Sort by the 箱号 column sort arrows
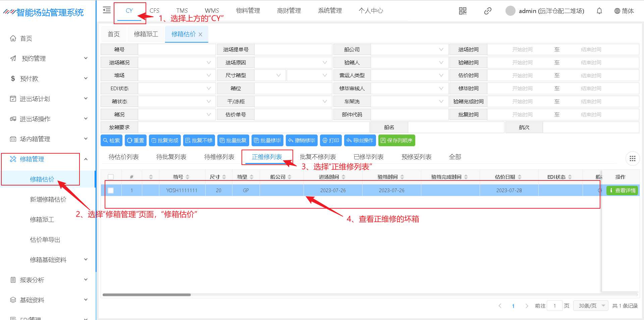The height and width of the screenshot is (320, 644). tap(187, 177)
